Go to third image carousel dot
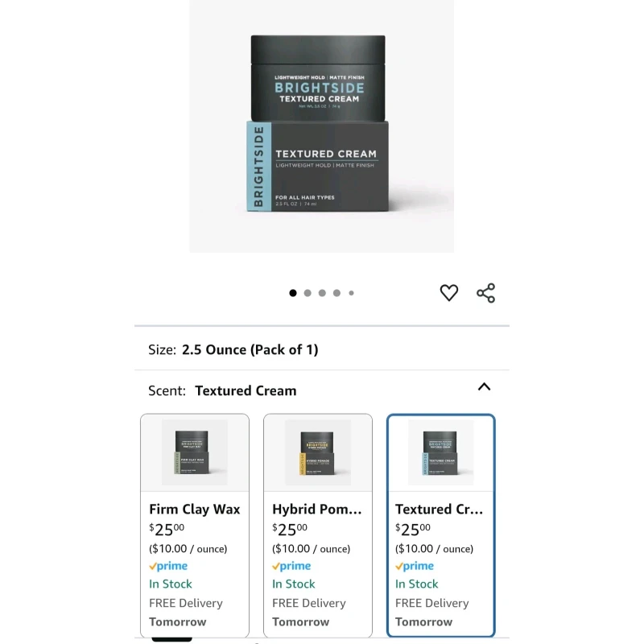Viewport: 644px width, 644px height. tap(322, 293)
